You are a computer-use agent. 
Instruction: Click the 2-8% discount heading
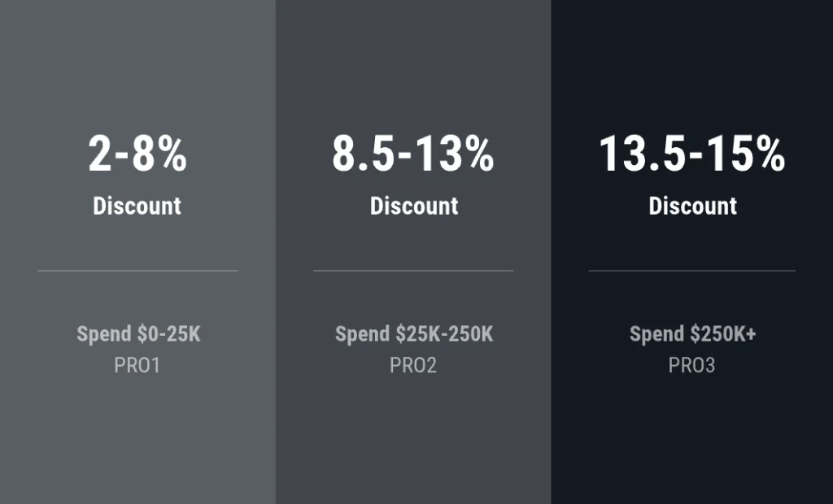[137, 154]
